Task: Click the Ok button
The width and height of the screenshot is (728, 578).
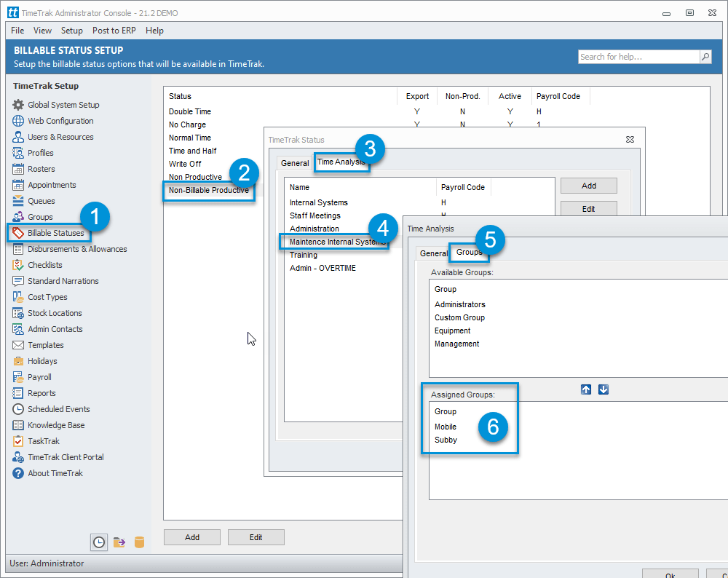Action: pyautogui.click(x=670, y=574)
